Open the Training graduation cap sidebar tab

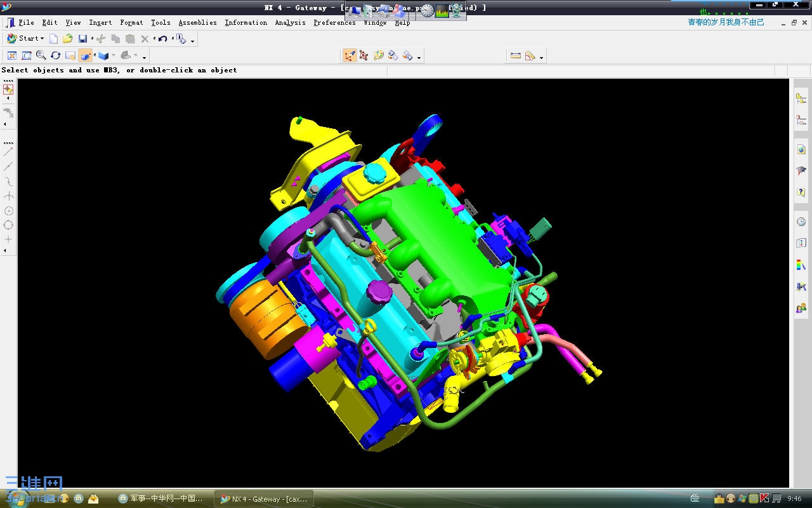(x=801, y=171)
